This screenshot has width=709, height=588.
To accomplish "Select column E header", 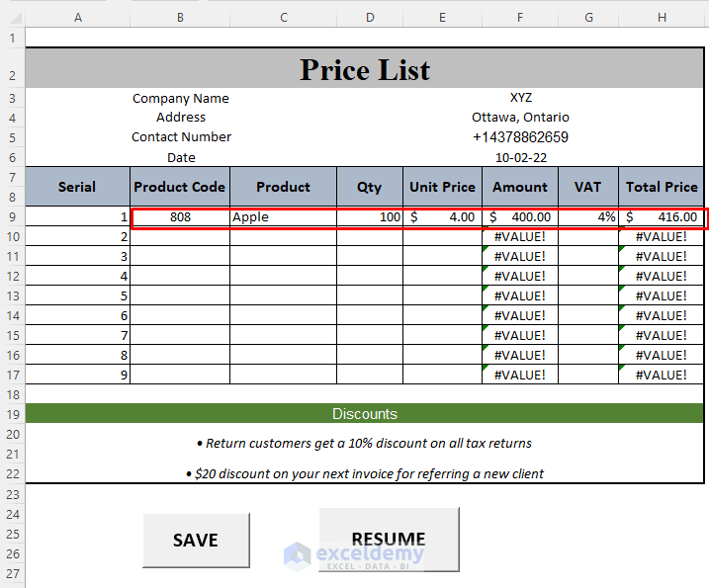I will point(442,18).
